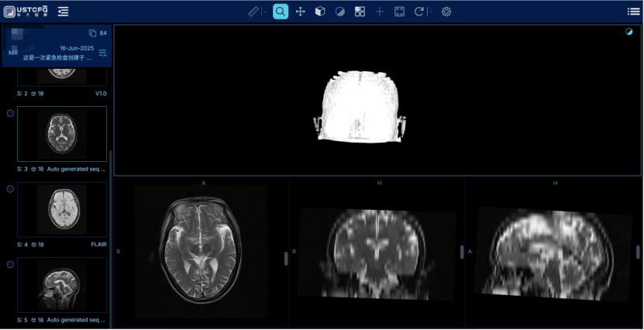Select the radio circle beside series 5

10,264
